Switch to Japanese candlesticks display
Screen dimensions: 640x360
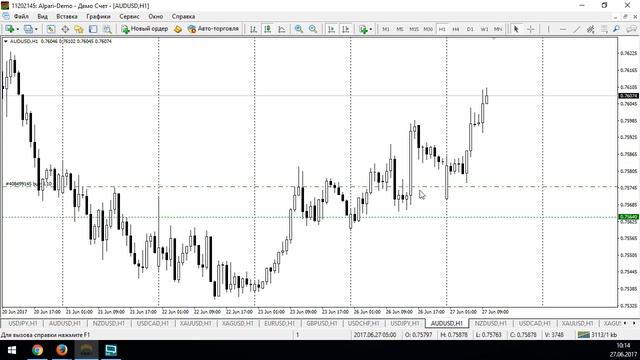[267, 29]
